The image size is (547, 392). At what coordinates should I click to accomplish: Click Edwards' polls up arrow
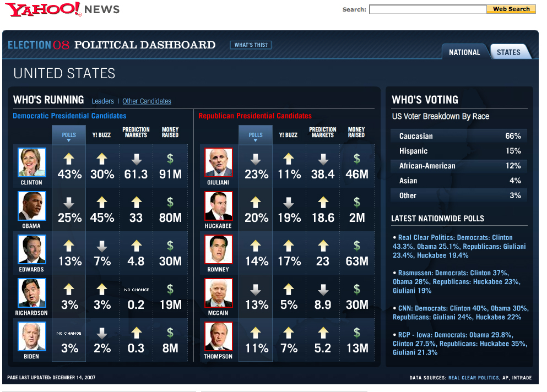tap(69, 246)
